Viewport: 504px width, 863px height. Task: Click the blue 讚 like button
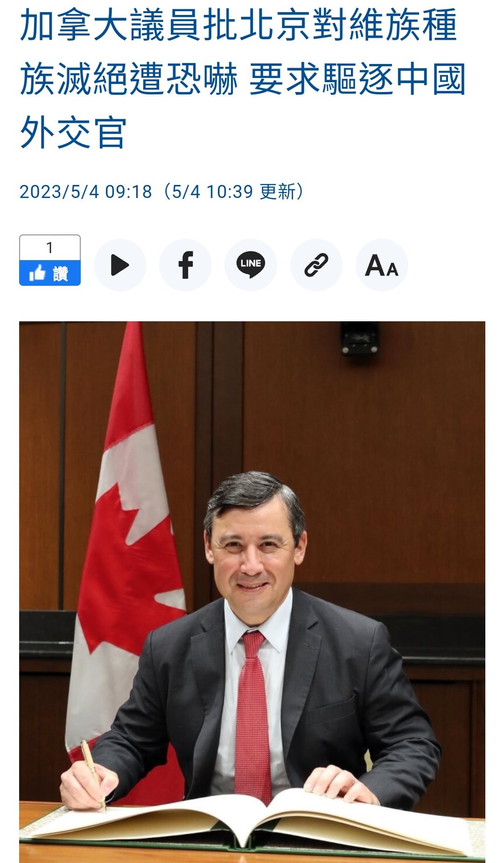(x=50, y=273)
